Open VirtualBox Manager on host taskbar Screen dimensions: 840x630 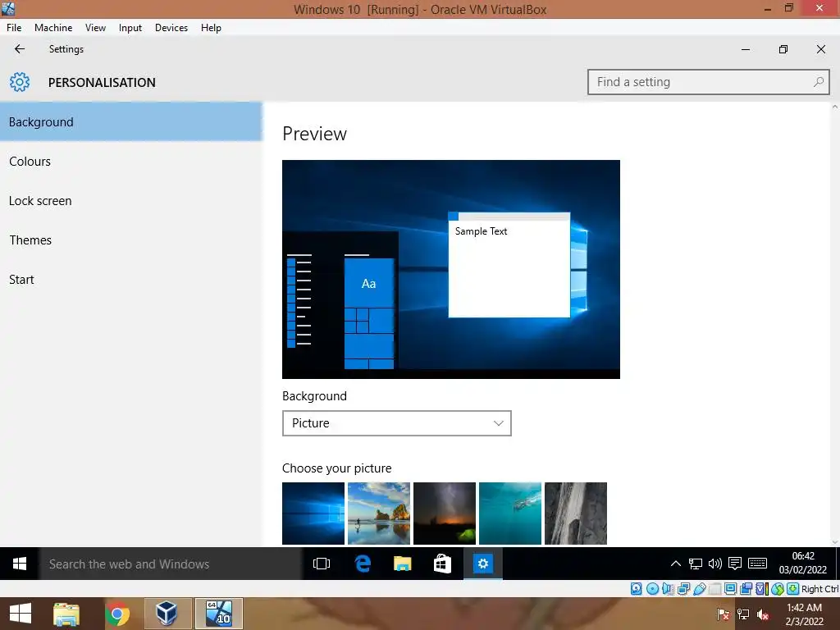click(x=167, y=614)
